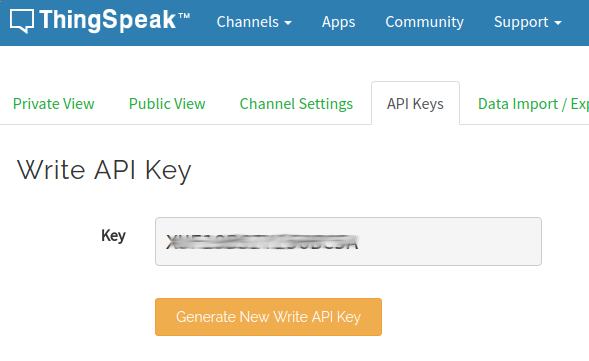Click the Key field label
This screenshot has height=361, width=589.
[113, 236]
